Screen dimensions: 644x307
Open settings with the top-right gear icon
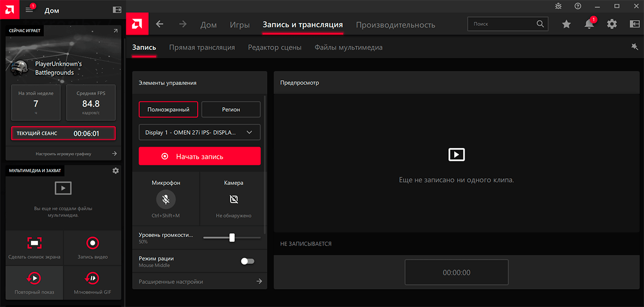pyautogui.click(x=612, y=24)
